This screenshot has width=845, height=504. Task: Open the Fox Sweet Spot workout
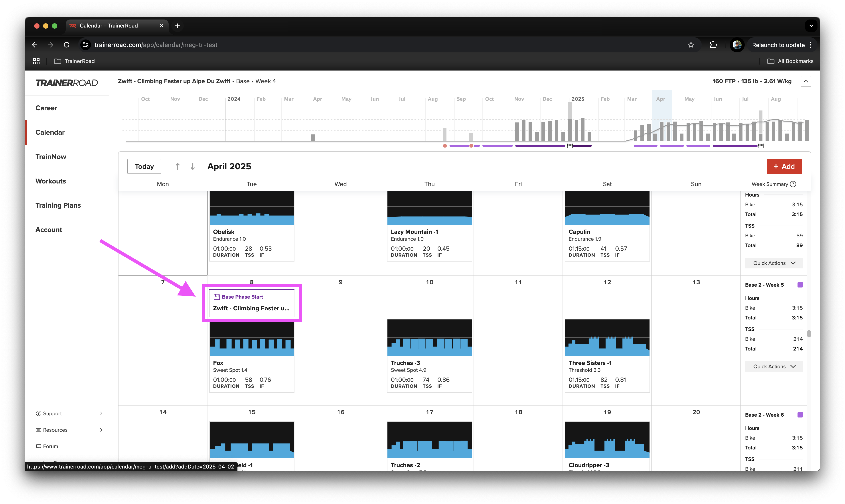252,356
